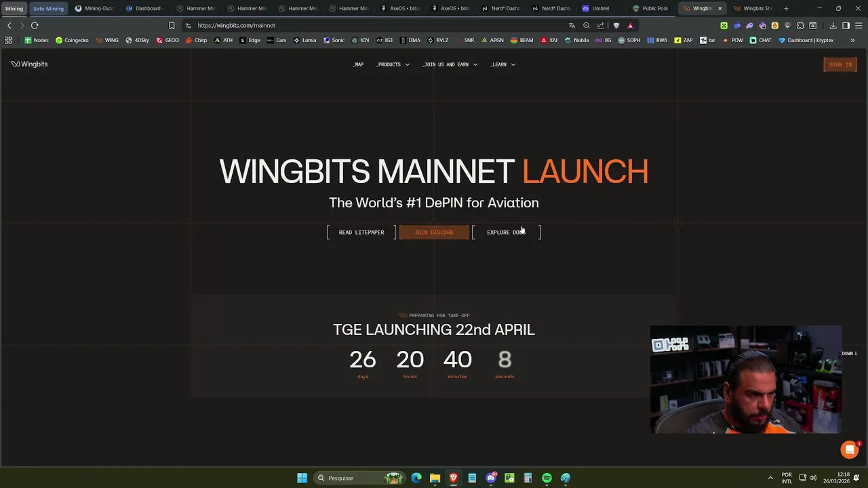Image resolution: width=868 pixels, height=488 pixels.
Task: Show hidden bookmarks via overflow chevron
Action: coord(852,40)
